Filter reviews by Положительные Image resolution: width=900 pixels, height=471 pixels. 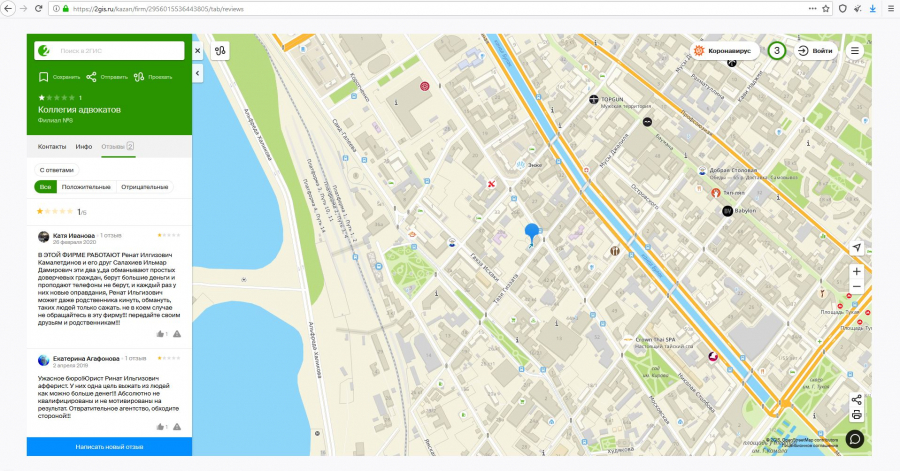86,186
